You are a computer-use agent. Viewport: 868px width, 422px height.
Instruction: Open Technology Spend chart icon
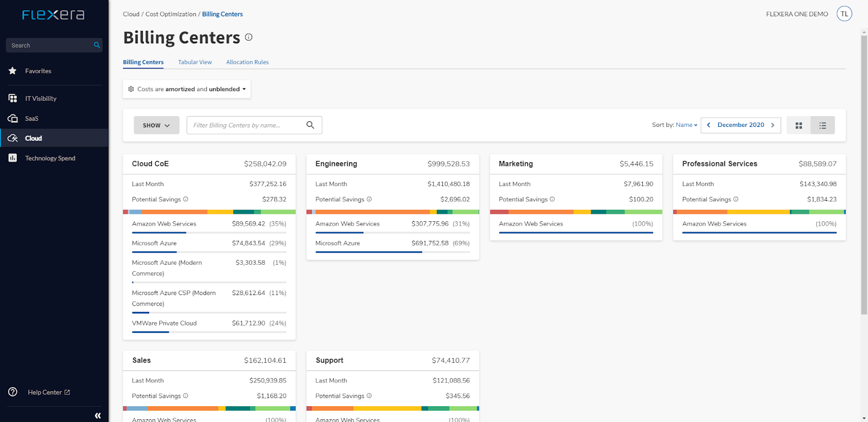click(x=12, y=158)
